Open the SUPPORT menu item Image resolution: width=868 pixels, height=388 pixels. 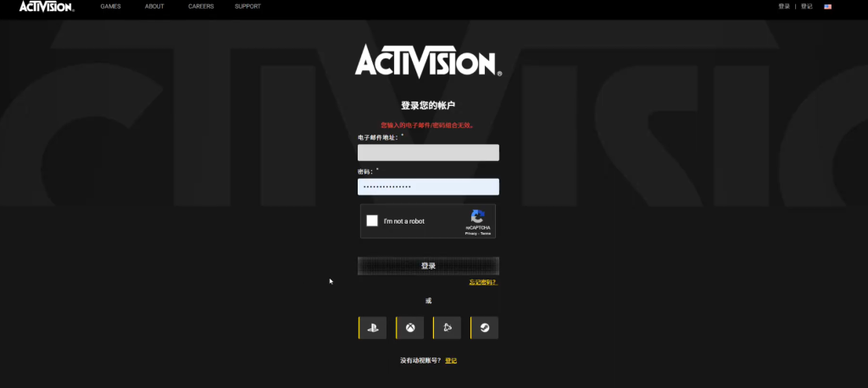point(248,7)
